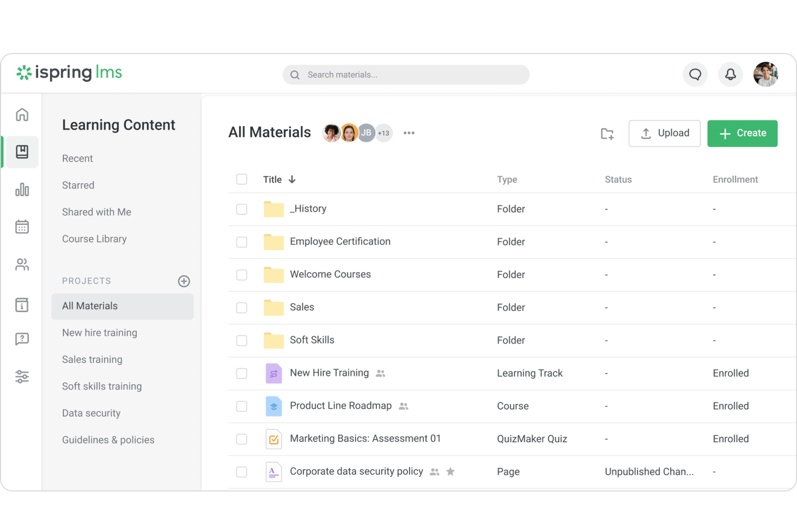Open Course Library

(94, 239)
